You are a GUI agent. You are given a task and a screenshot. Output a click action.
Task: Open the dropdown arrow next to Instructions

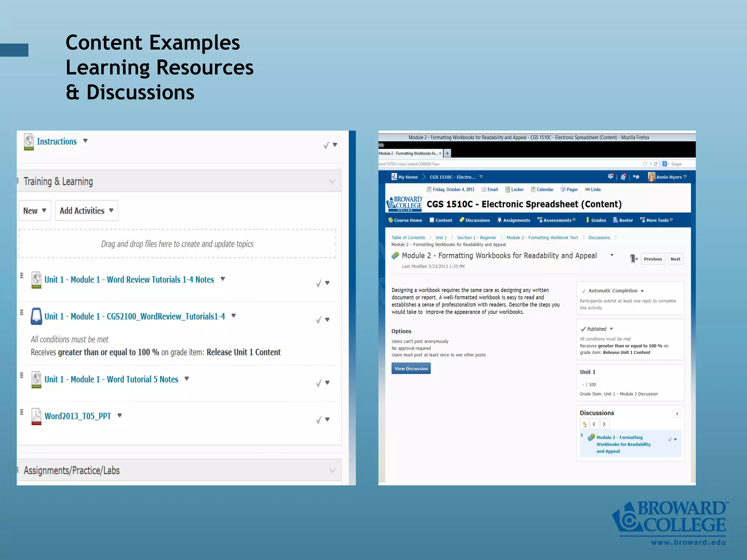[85, 141]
